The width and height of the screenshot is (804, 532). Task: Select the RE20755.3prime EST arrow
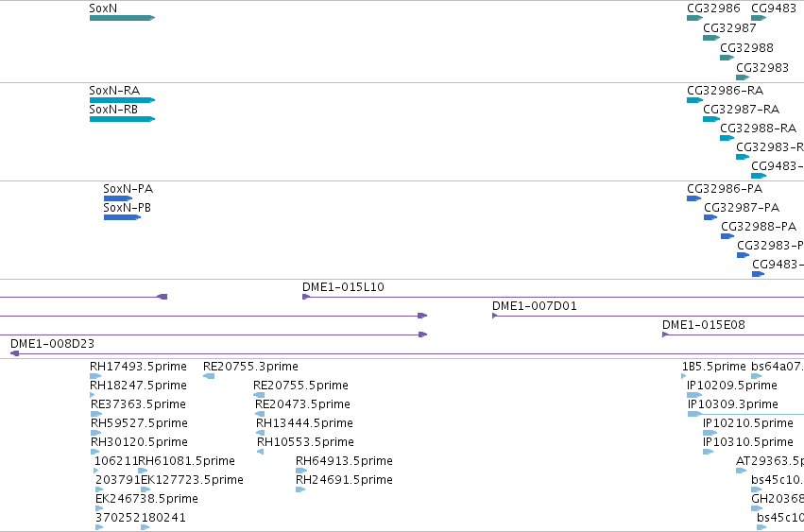click(x=209, y=376)
